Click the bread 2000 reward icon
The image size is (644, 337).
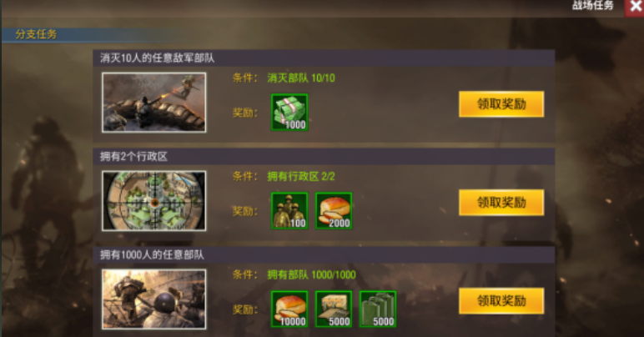pos(334,211)
